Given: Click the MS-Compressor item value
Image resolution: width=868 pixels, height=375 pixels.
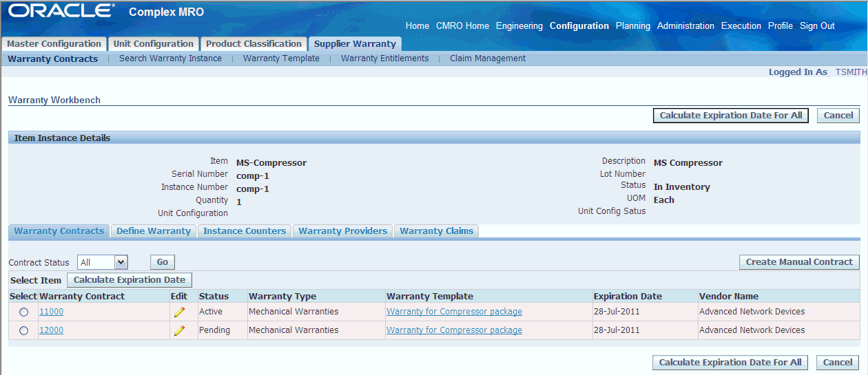Looking at the screenshot, I should point(271,163).
